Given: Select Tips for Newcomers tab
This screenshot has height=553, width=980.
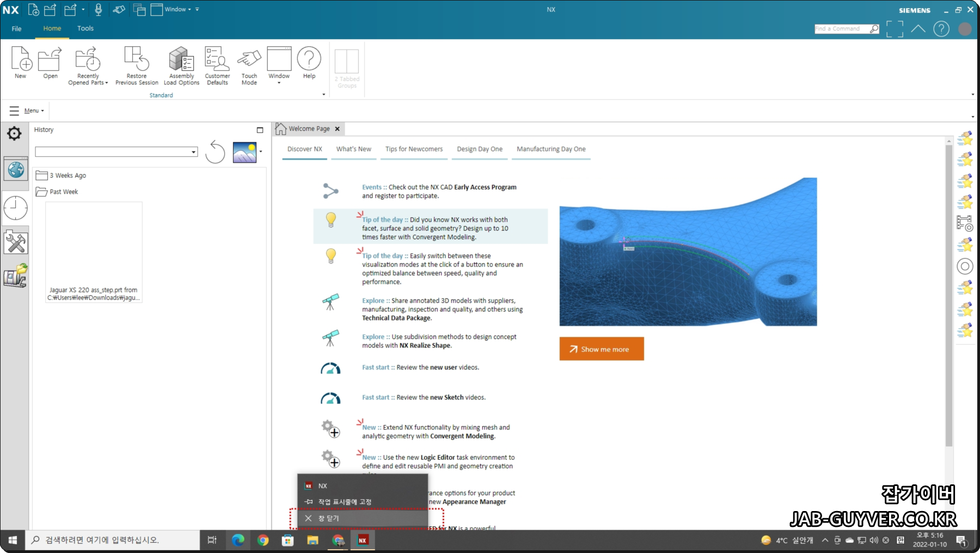Looking at the screenshot, I should point(414,149).
